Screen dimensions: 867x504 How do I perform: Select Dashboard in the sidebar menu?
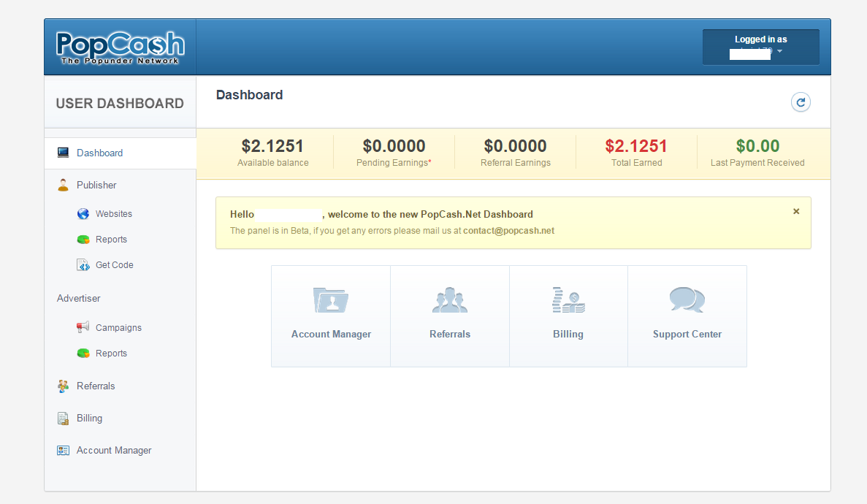99,153
